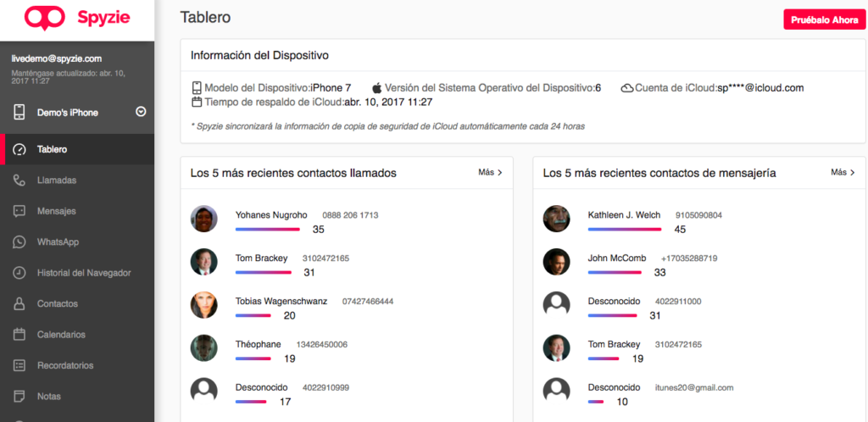Click the name John McComb

[x=617, y=258]
